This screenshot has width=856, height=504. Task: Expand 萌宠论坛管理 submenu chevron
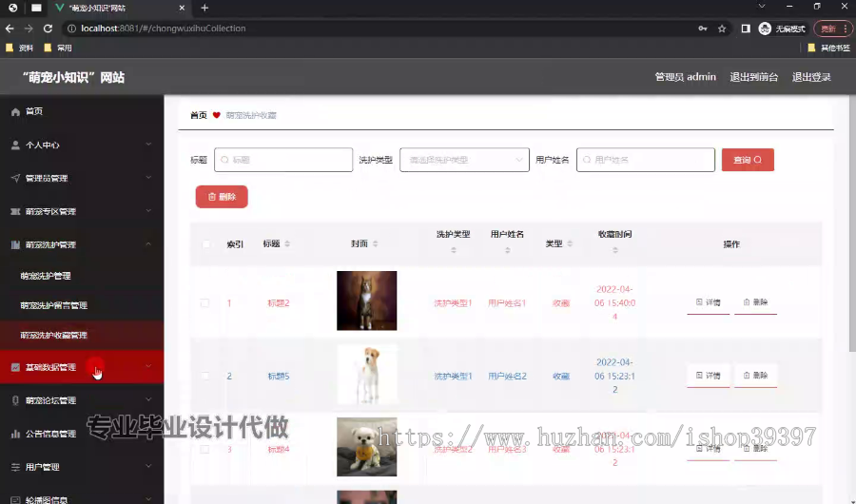pos(148,399)
